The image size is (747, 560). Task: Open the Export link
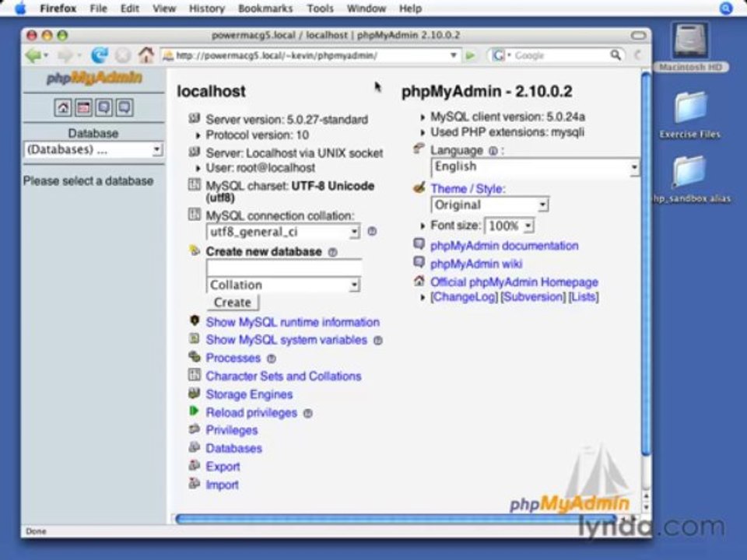pyautogui.click(x=223, y=467)
